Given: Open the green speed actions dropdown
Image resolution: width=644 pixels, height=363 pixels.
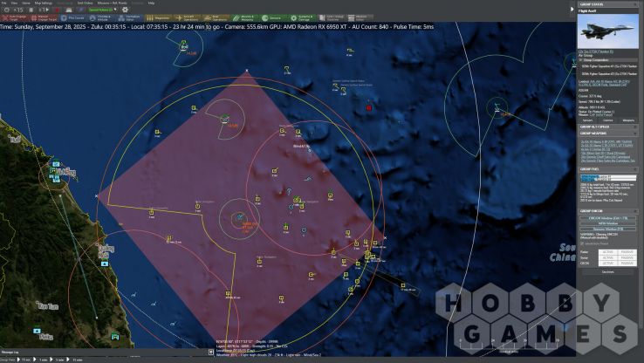Looking at the screenshot, I should (102, 10).
